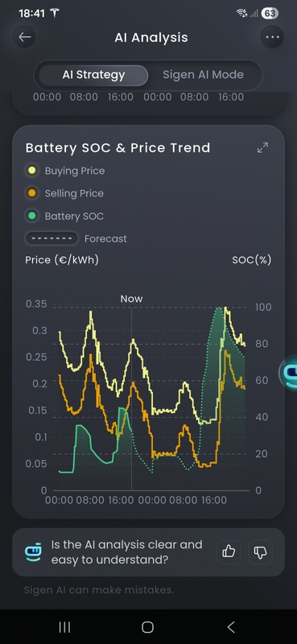The image size is (297, 644).
Task: Tap the thumbs up feedback icon
Action: click(229, 551)
